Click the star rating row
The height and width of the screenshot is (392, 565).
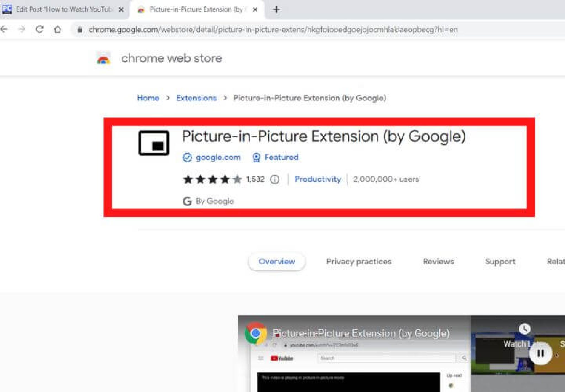pos(212,179)
